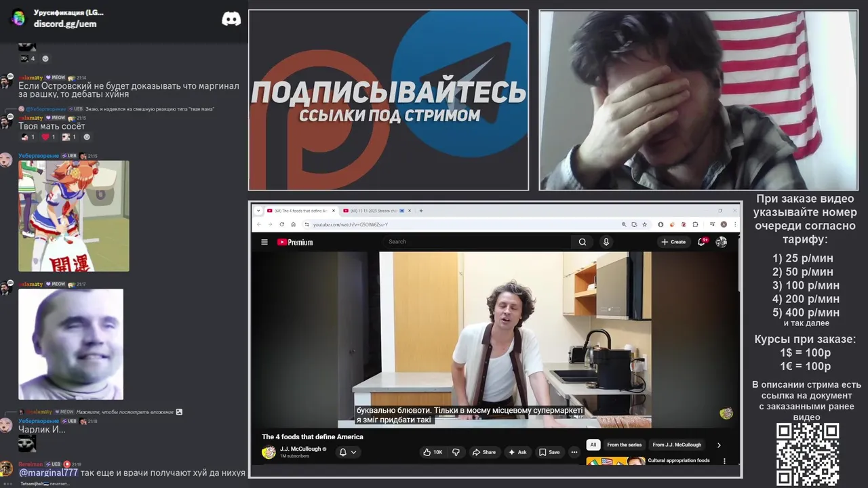Close the '4 foods that define America' tab
868x488 pixels.
pos(333,211)
